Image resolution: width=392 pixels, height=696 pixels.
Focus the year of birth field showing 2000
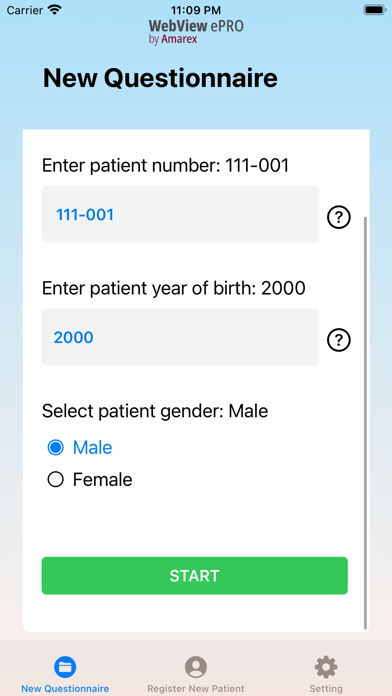coord(180,337)
